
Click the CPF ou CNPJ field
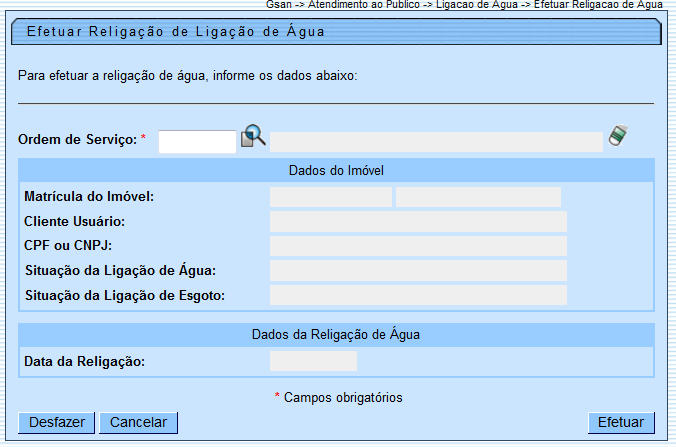(418, 246)
